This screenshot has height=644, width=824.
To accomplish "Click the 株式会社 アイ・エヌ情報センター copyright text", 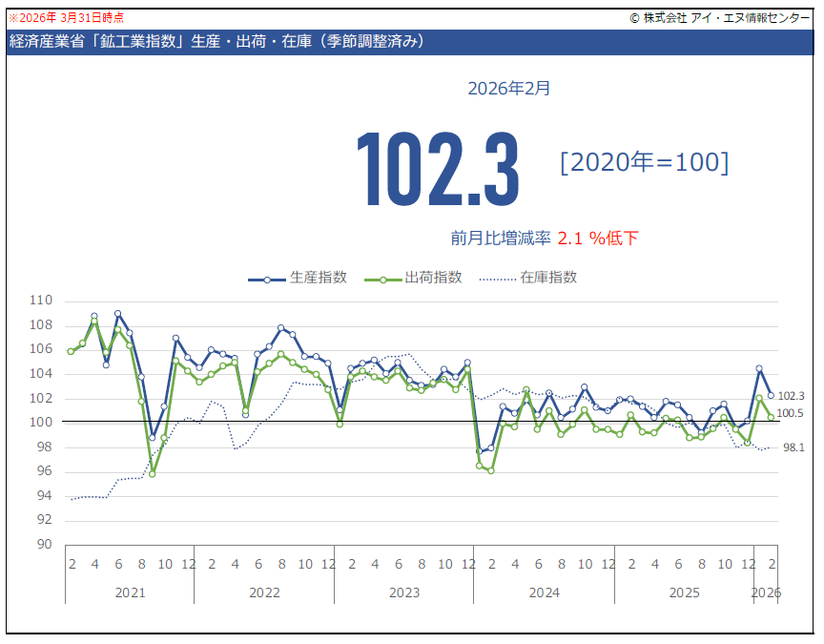I will [x=720, y=17].
